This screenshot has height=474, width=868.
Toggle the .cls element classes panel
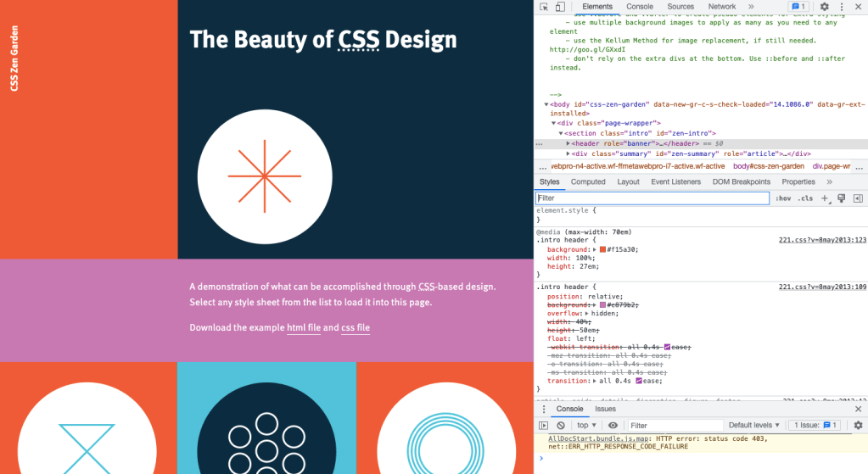click(x=804, y=198)
